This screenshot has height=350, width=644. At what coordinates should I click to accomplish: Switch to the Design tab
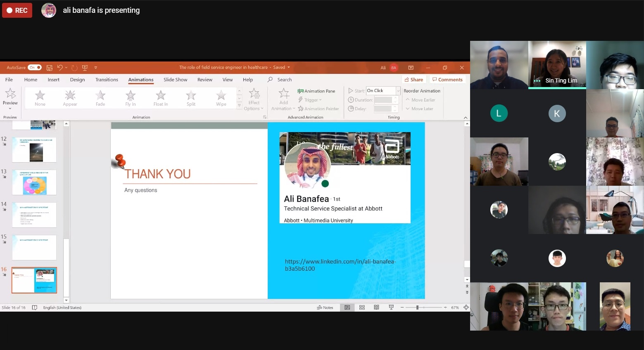(77, 80)
